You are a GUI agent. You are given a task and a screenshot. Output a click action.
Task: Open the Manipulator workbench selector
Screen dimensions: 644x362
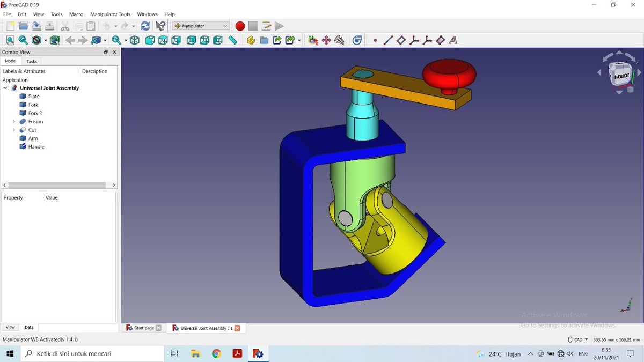coord(201,26)
